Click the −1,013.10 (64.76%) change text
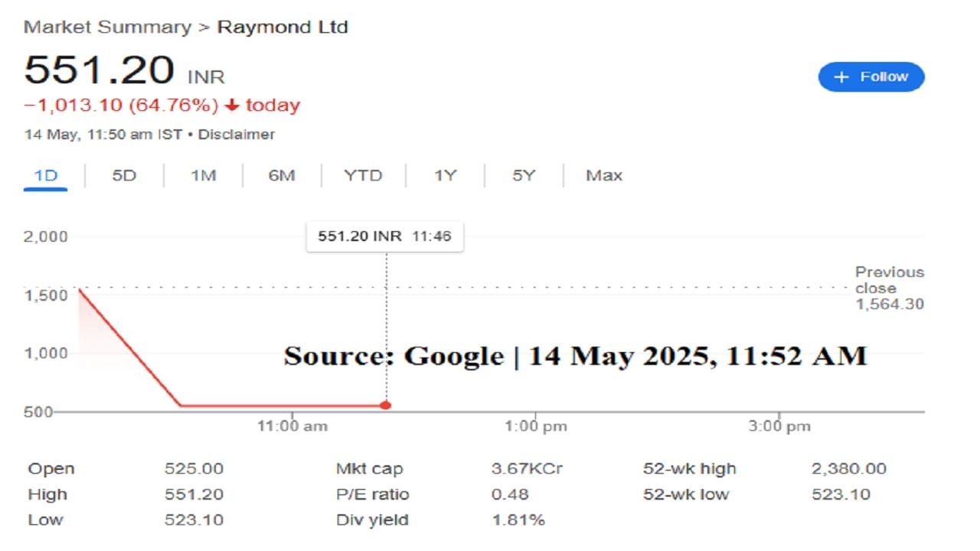The width and height of the screenshot is (980, 551). click(x=122, y=106)
